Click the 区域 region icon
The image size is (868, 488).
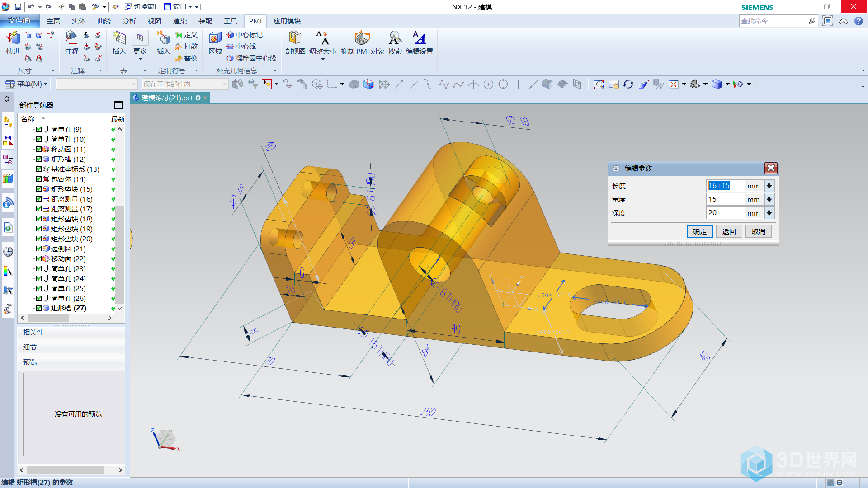(215, 42)
